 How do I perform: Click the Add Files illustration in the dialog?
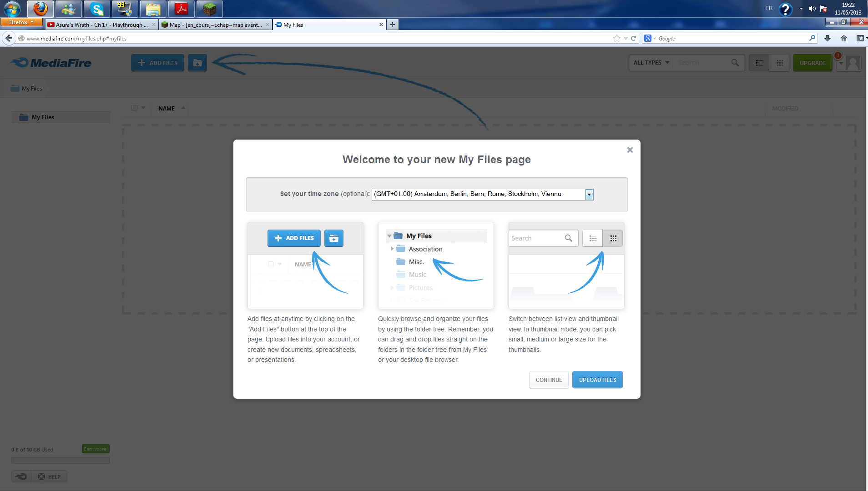[x=305, y=266]
